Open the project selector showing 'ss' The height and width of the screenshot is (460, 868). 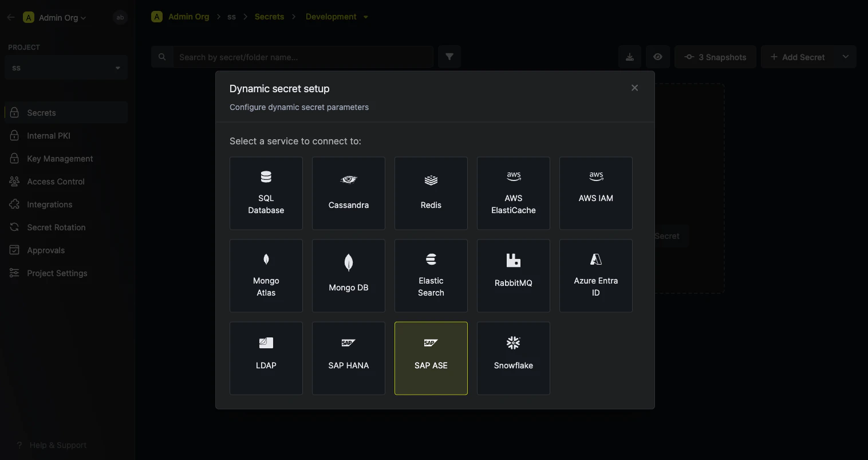click(x=66, y=68)
